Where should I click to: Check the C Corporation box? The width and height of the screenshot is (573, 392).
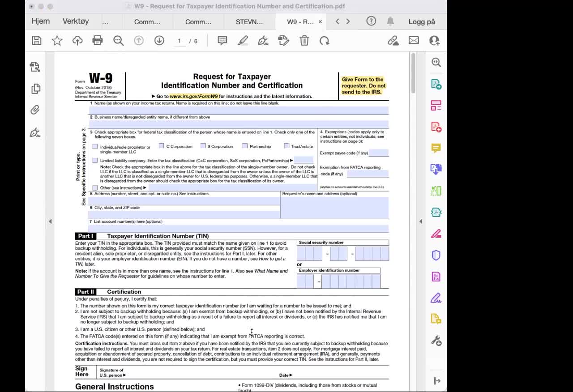pos(162,146)
